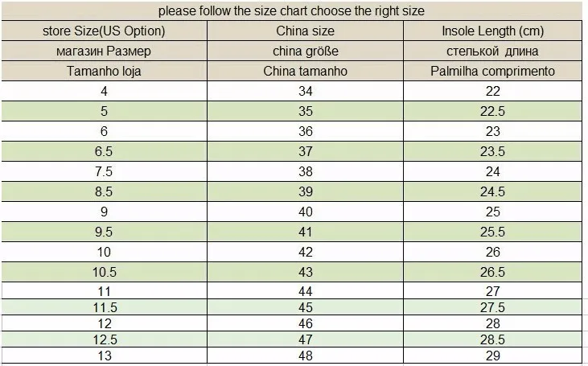This screenshot has height=366, width=588.
Task: Select the 'стелькой длина' cell
Action: (x=493, y=51)
